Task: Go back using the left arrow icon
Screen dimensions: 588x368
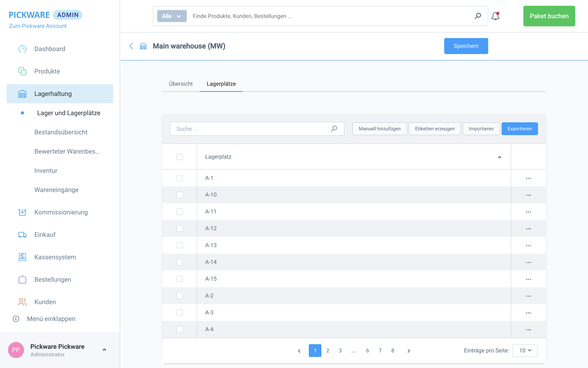Action: [131, 46]
